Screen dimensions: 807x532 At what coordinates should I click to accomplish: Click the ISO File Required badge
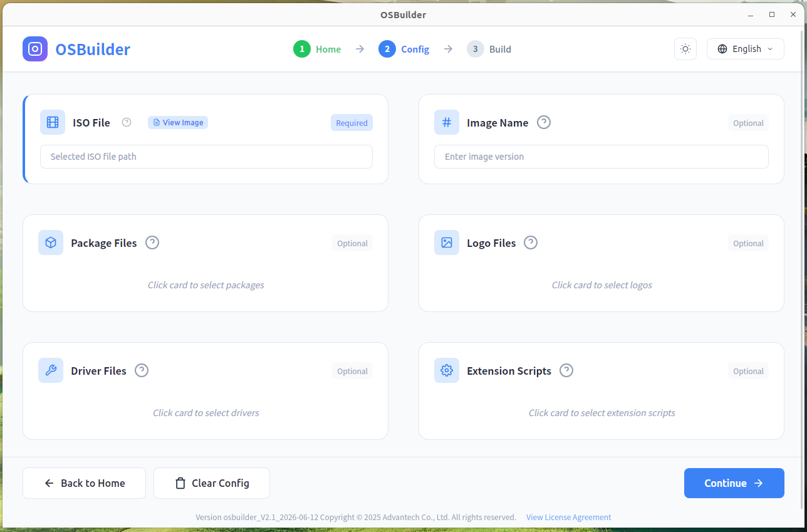coord(351,123)
